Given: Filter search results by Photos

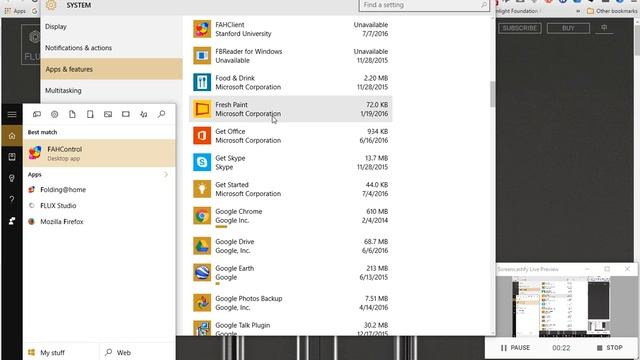Looking at the screenshot, I should coord(108,114).
